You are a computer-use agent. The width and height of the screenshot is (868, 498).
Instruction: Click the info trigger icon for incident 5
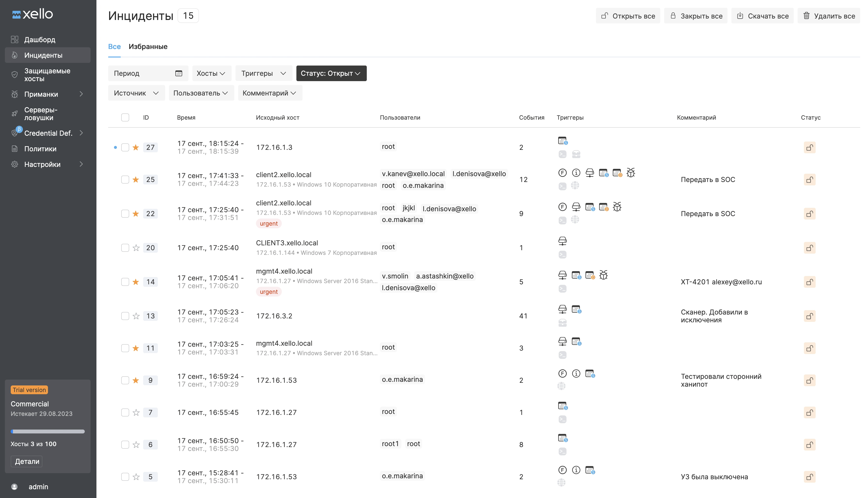pos(576,470)
